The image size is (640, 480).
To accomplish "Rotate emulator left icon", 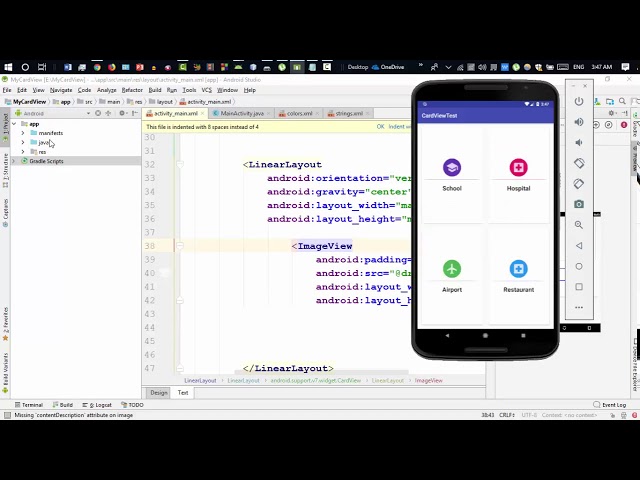I will point(579,163).
